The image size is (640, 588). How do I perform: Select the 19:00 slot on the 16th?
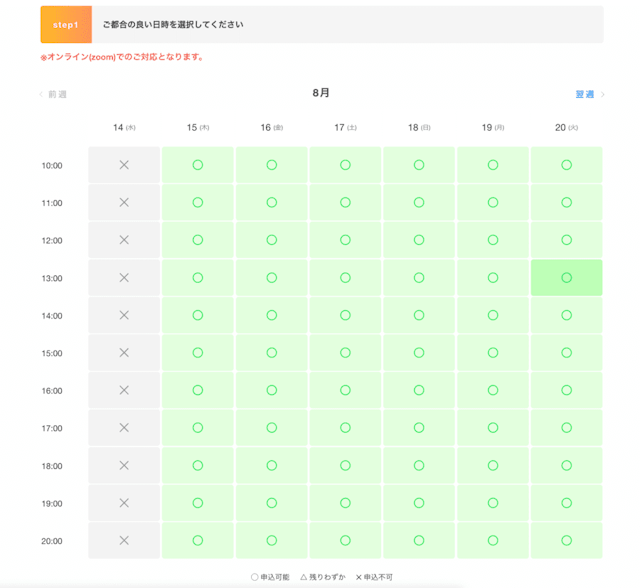(271, 503)
